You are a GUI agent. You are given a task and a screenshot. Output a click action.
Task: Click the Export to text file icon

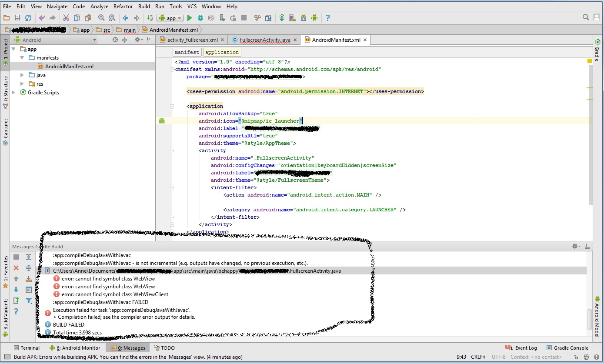coord(16,301)
